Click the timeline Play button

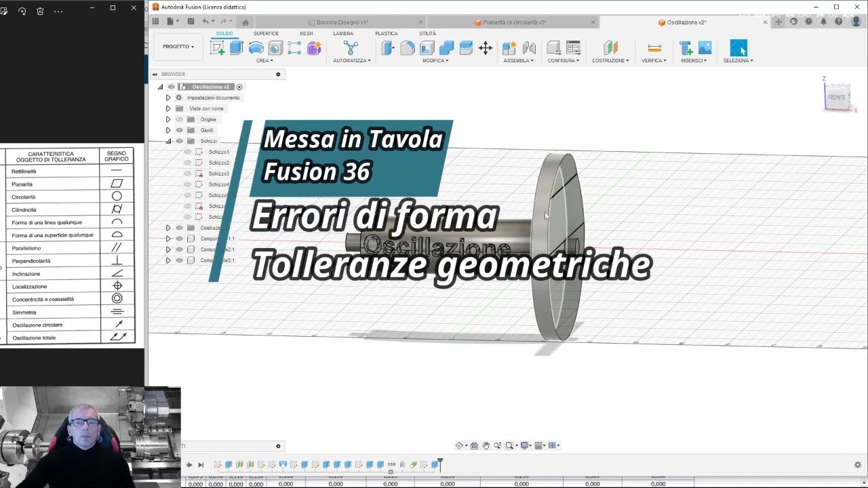(x=189, y=464)
